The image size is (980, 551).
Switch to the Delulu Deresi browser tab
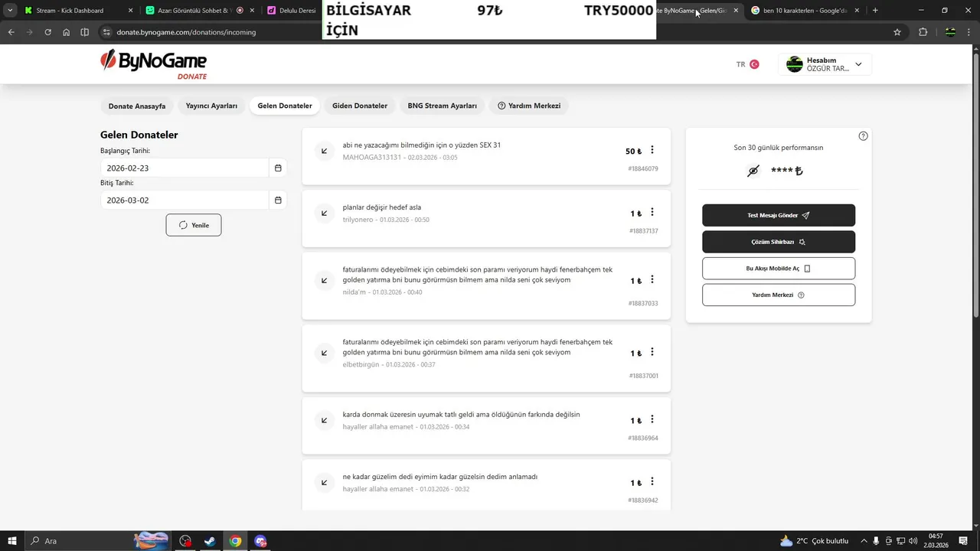pyautogui.click(x=292, y=11)
